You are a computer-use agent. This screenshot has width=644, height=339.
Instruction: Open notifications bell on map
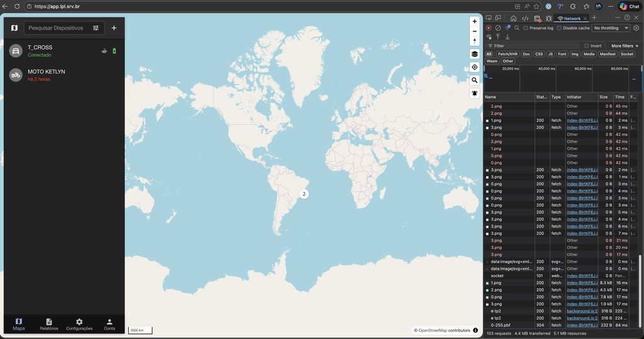pos(474,93)
